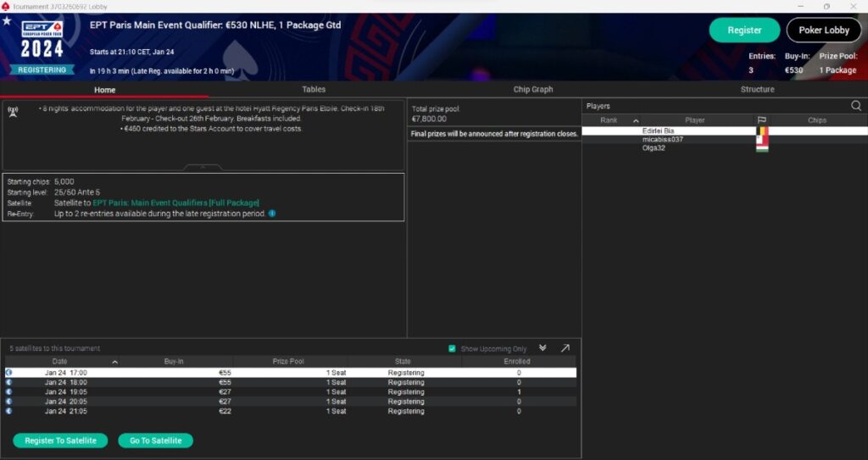
Task: Click the green Register button
Action: 744,30
